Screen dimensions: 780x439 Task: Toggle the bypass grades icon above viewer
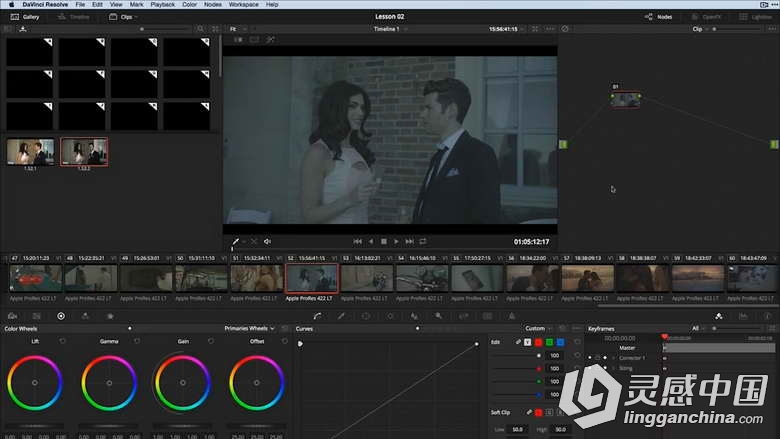tap(565, 29)
